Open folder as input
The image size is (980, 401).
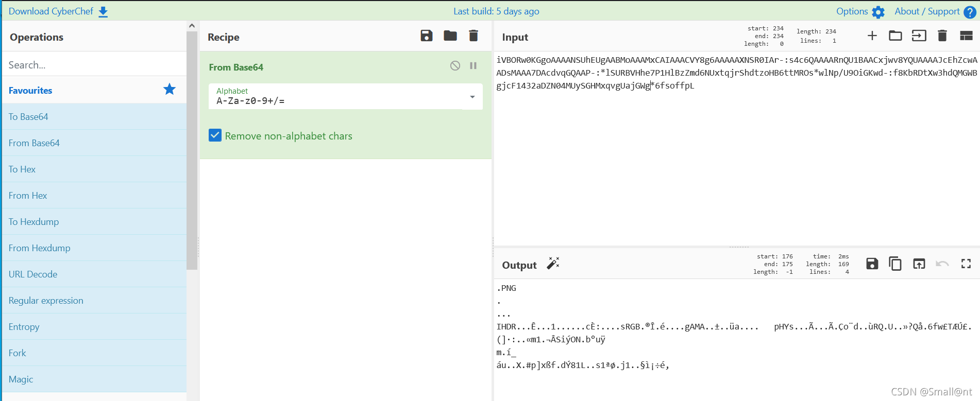[x=895, y=36]
